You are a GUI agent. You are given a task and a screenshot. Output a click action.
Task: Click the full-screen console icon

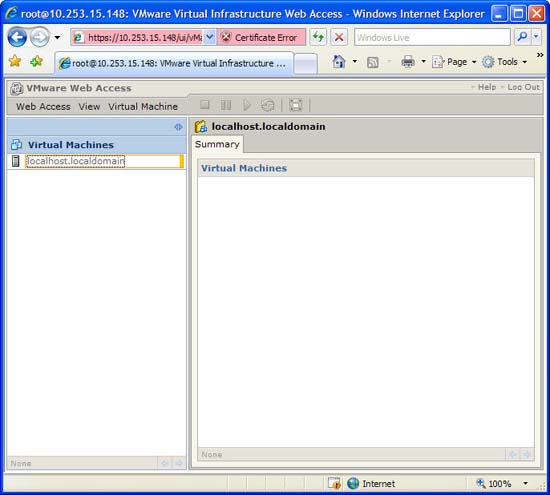pos(295,105)
